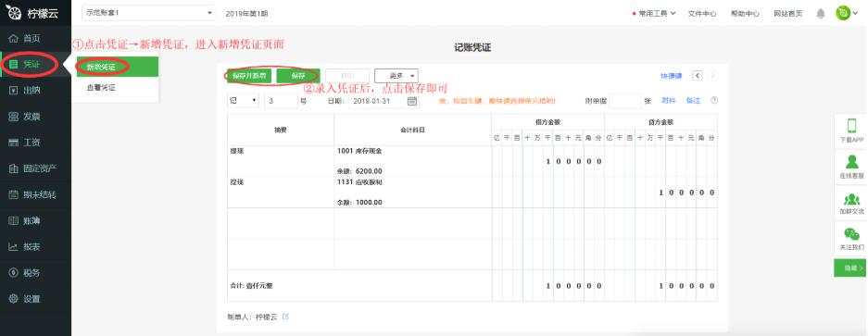
Task: Select the 1131 应收股利 account cell
Action: pyautogui.click(x=412, y=193)
